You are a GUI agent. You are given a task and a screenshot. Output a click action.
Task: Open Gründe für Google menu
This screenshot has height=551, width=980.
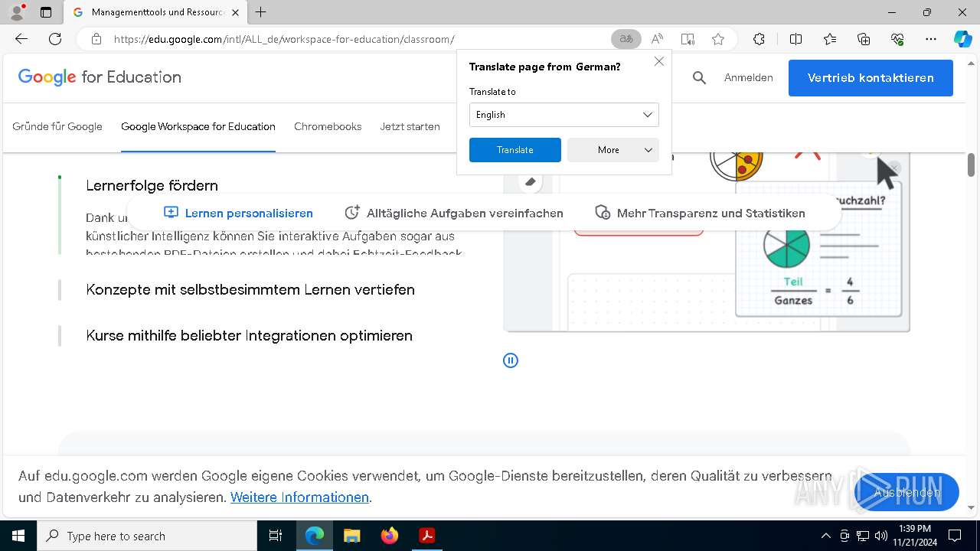[57, 126]
